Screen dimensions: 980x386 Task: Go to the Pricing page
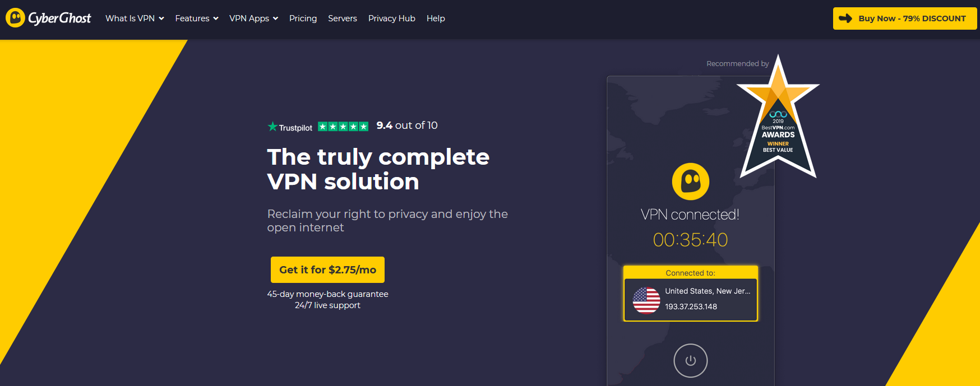tap(303, 18)
